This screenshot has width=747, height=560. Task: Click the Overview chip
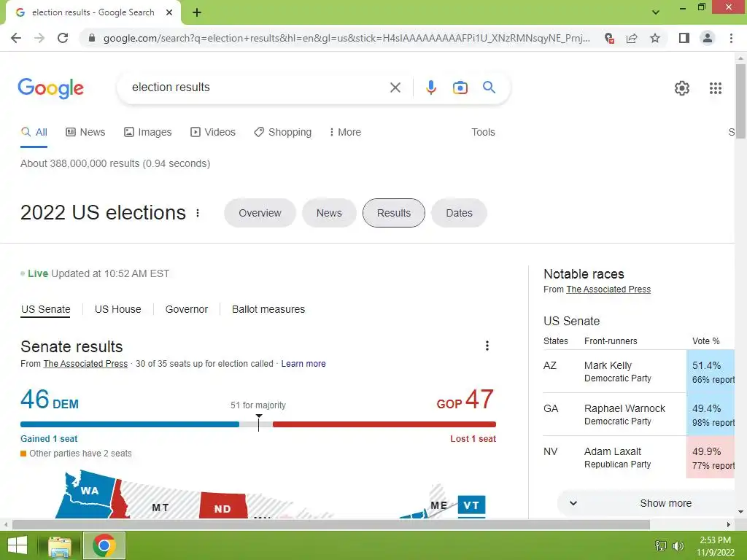coord(260,213)
